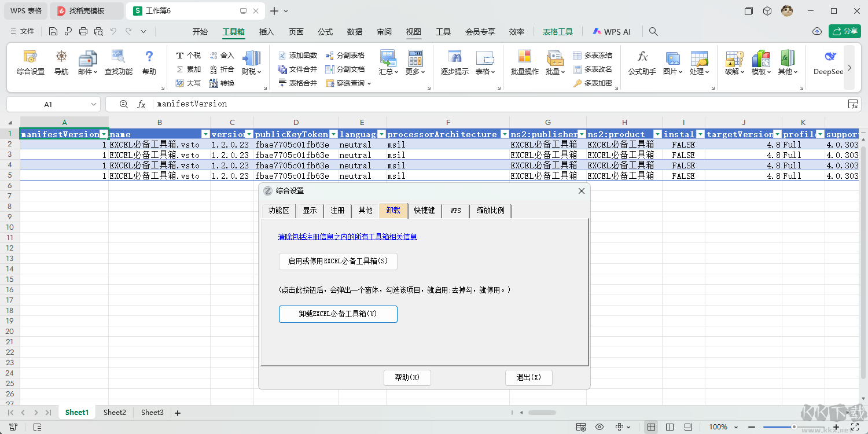
Task: Open the 导航 navigation tool
Action: click(x=61, y=62)
